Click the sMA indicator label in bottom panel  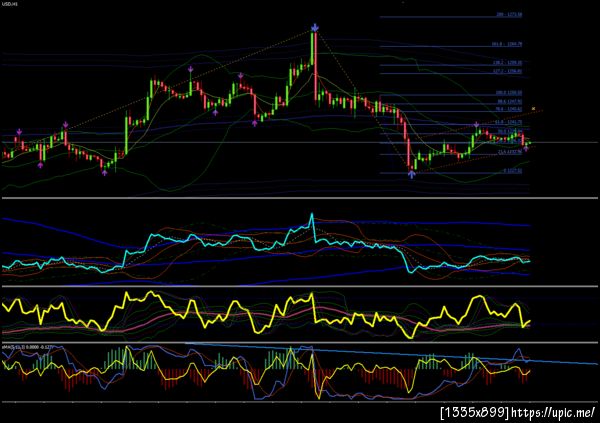pos(28,347)
